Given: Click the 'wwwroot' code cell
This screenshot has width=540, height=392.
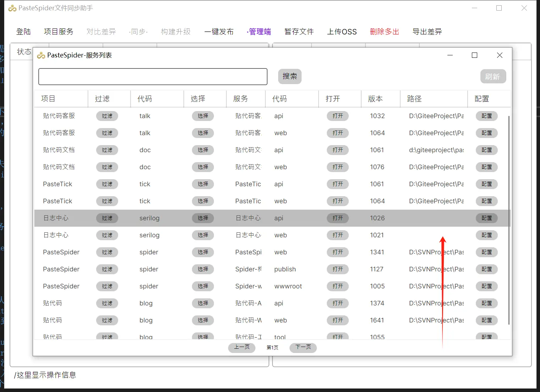Looking at the screenshot, I should tap(288, 286).
